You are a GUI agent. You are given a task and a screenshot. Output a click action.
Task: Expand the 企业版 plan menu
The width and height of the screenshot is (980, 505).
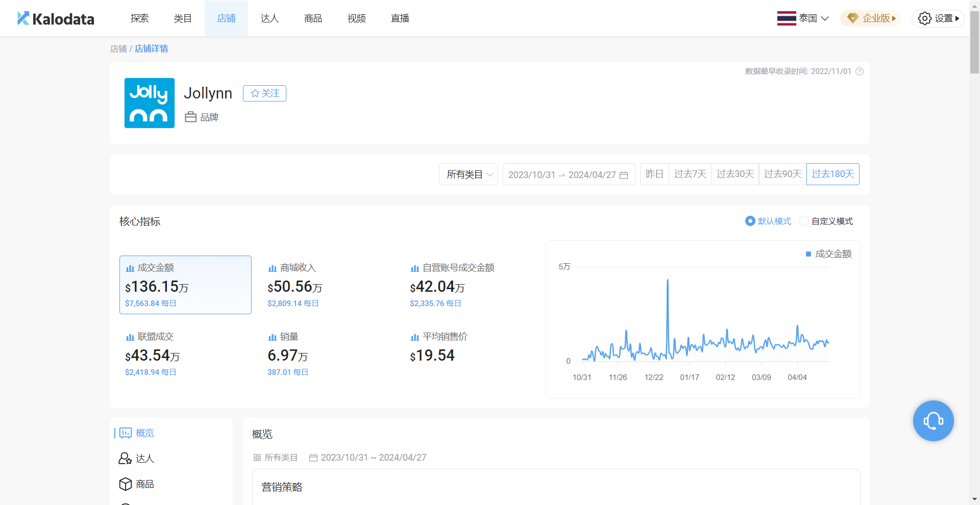point(871,18)
